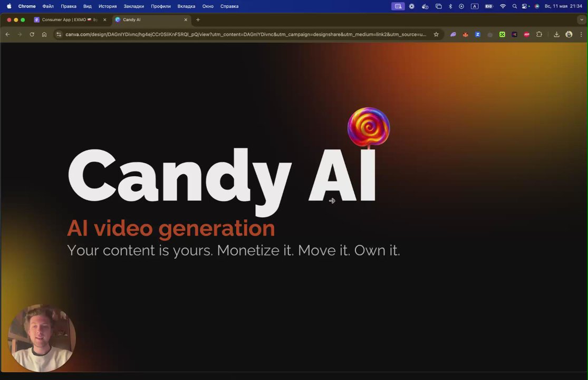Click the lollipop logo image

tap(369, 128)
